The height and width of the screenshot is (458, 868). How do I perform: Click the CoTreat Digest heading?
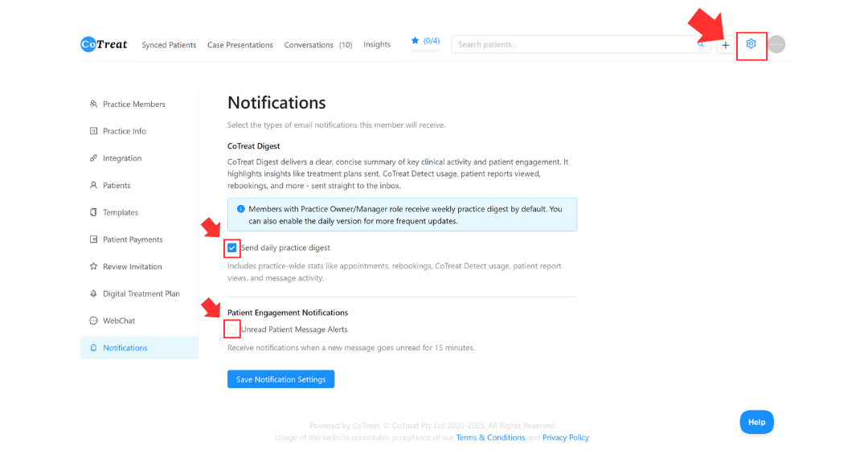click(x=253, y=146)
